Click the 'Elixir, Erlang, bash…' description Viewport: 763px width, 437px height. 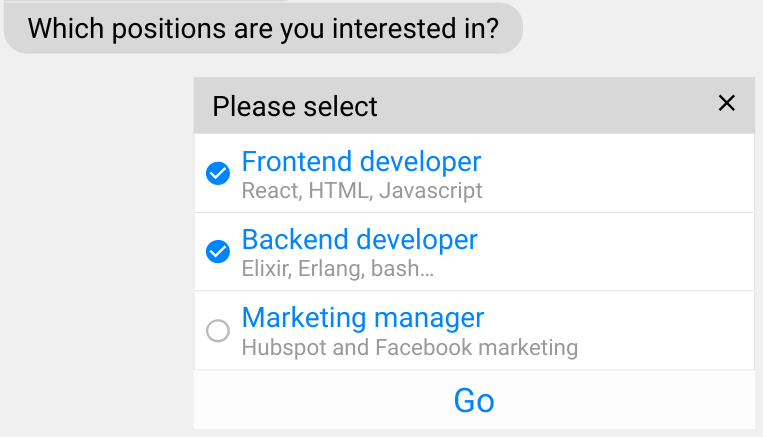pyautogui.click(x=338, y=269)
